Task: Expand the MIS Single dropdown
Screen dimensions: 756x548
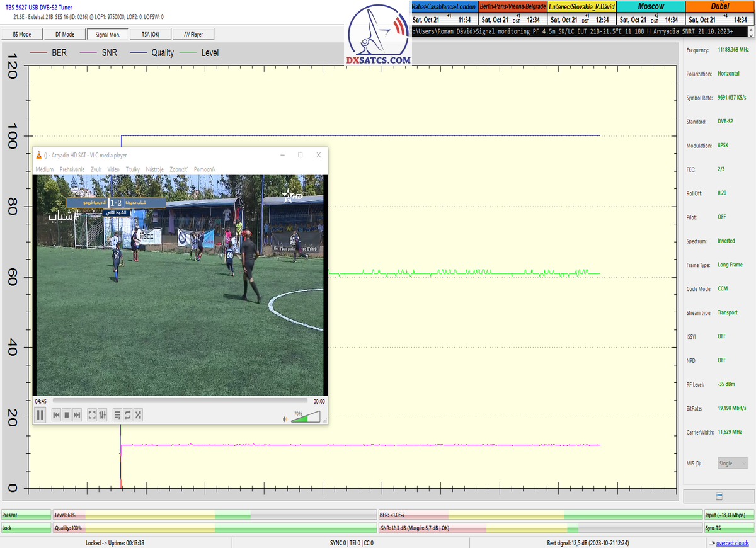Action: point(732,463)
